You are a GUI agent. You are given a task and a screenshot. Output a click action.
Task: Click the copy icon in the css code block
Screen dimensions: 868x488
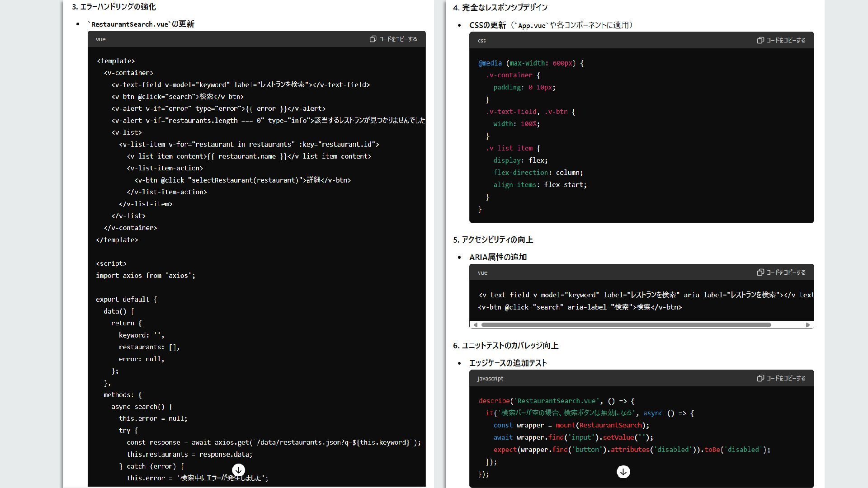pyautogui.click(x=760, y=40)
